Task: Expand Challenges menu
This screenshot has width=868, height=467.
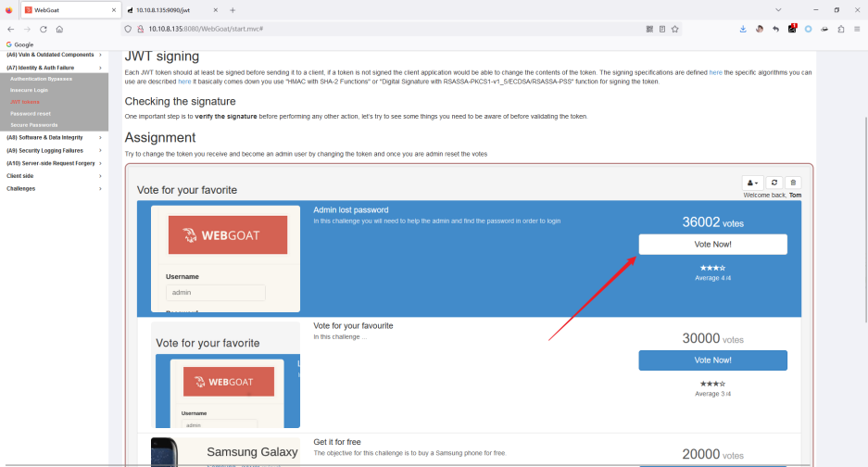Action: pos(55,189)
